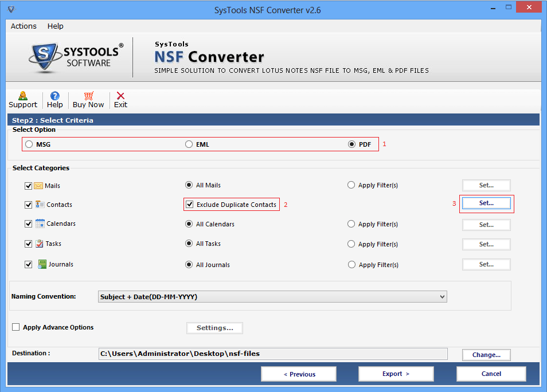Click Change... to pick destination folder
The height and width of the screenshot is (392, 547).
pyautogui.click(x=486, y=355)
